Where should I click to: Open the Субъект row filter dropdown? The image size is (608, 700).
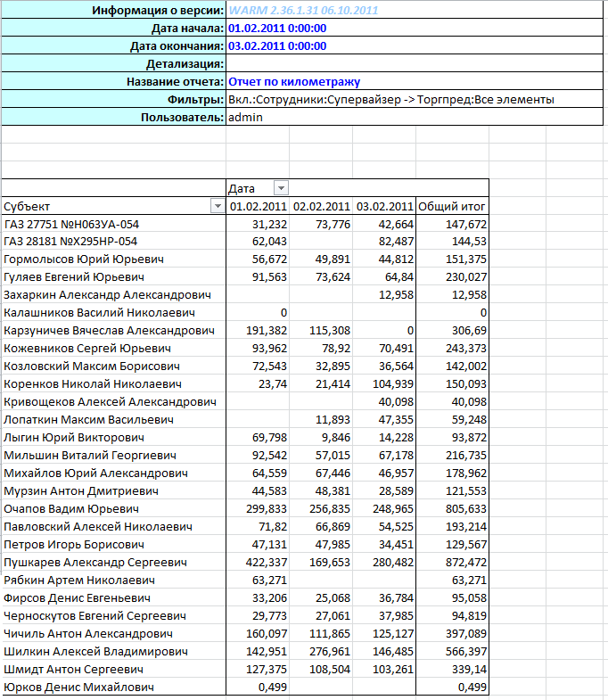217,206
